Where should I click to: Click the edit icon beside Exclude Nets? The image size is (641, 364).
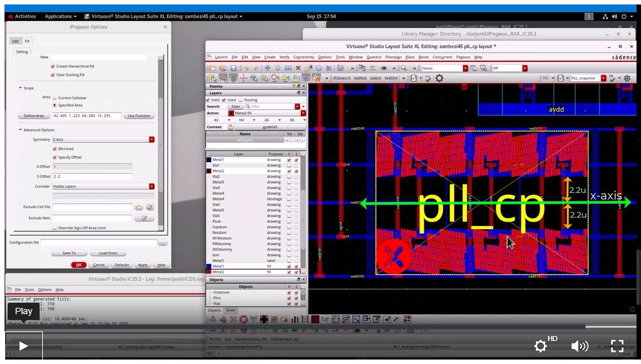pos(146,218)
